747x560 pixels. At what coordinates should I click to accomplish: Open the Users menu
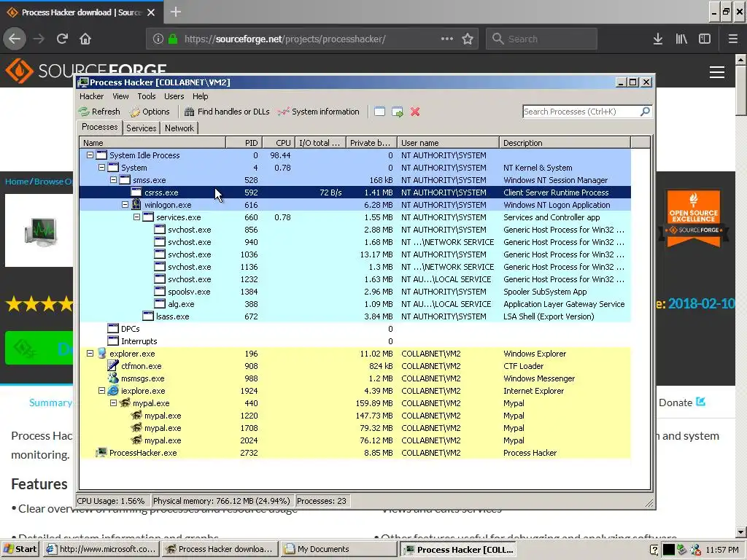click(x=174, y=96)
